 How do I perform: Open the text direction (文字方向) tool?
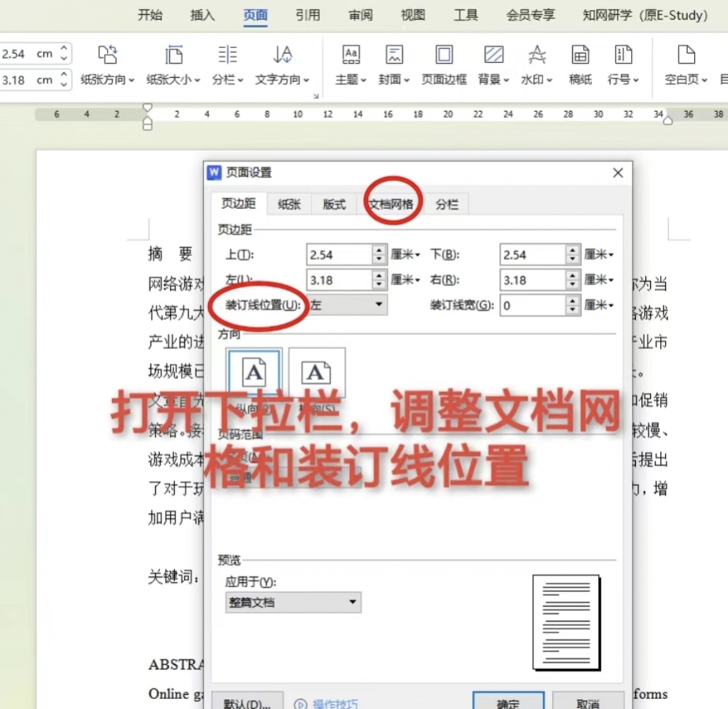[282, 55]
